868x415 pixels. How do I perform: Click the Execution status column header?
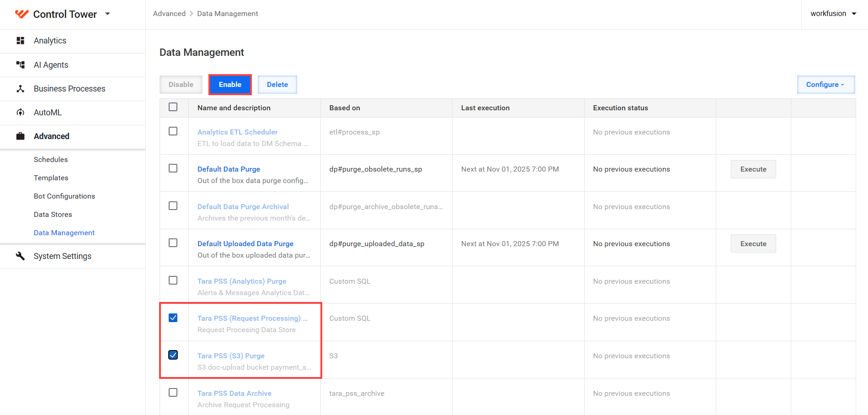pyautogui.click(x=621, y=108)
